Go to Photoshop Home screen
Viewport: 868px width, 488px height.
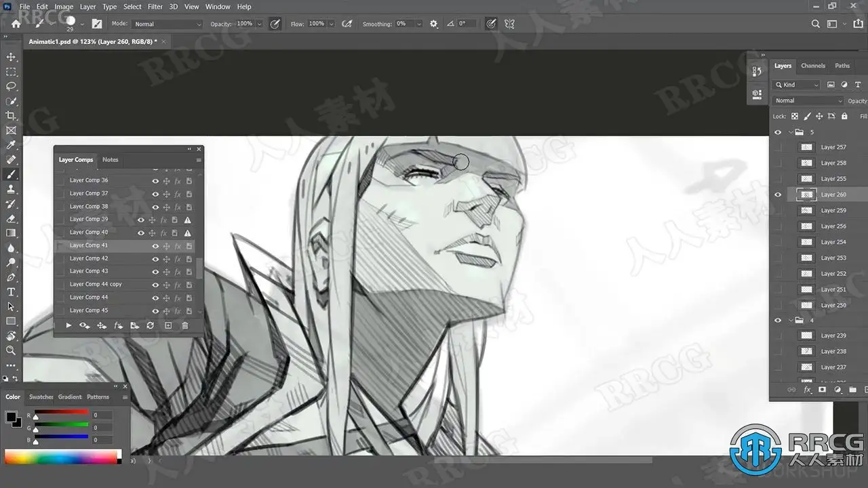[16, 24]
